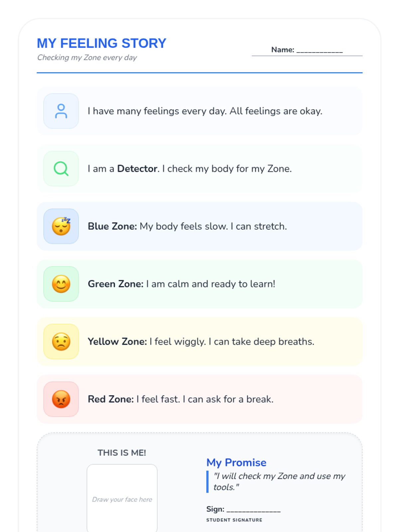This screenshot has height=532, width=399.
Task: Click the Sign signature line
Action: click(253, 510)
